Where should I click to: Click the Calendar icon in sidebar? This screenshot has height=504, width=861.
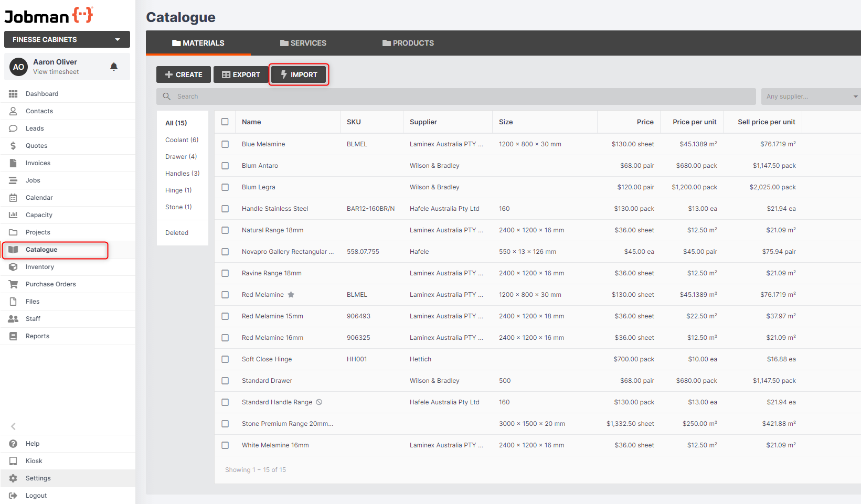pyautogui.click(x=13, y=198)
